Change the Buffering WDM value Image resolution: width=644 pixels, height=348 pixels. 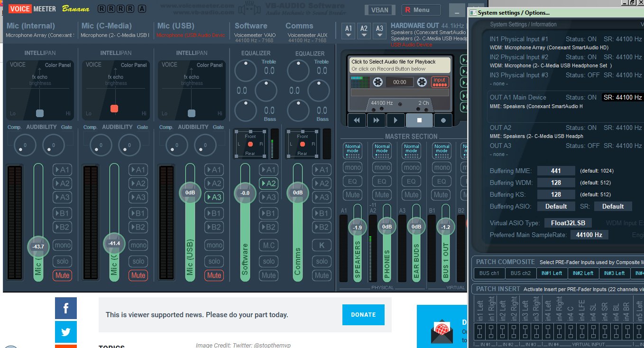pyautogui.click(x=556, y=183)
